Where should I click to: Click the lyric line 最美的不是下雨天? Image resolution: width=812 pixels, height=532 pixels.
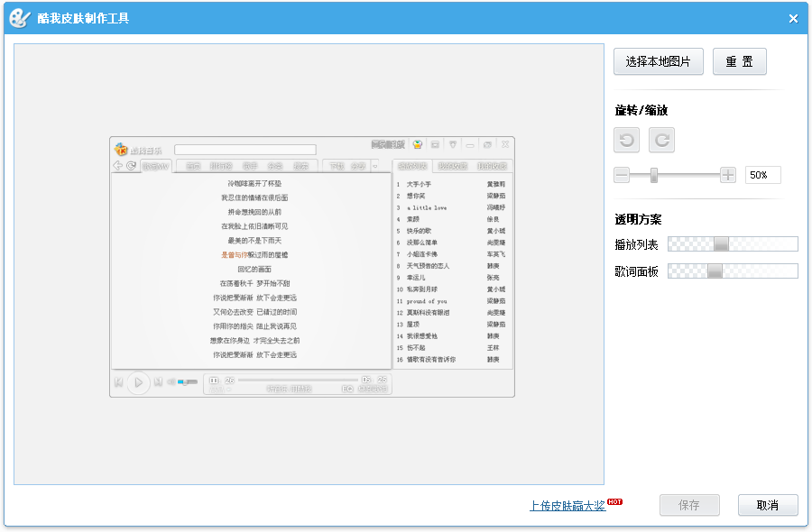pos(254,241)
